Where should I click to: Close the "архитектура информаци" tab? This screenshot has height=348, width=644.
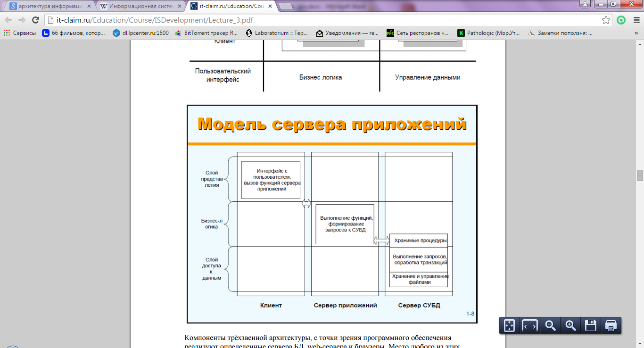(89, 7)
